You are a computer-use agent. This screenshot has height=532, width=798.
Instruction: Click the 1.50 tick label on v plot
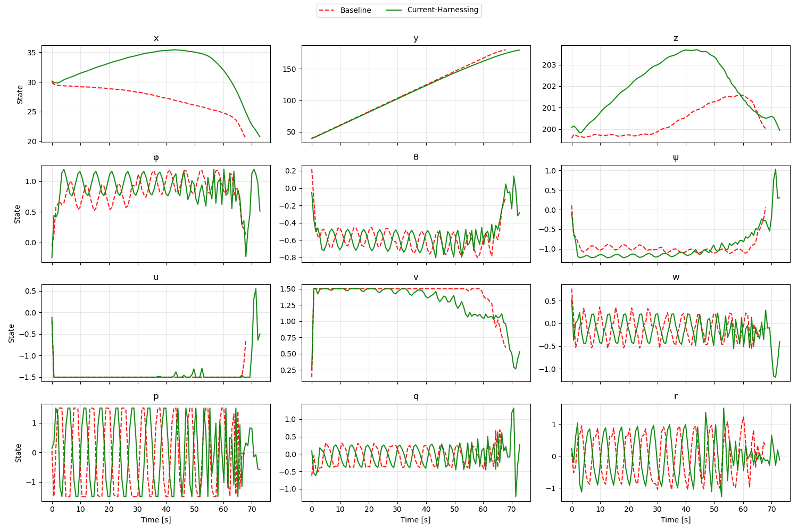click(x=289, y=289)
